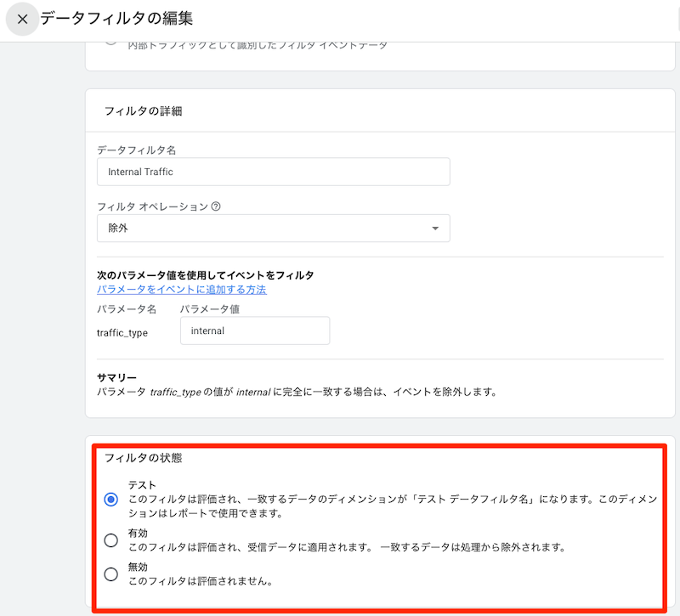680x616 pixels.
Task: Click the dropdown arrow in the 除外 box
Action: coord(435,229)
